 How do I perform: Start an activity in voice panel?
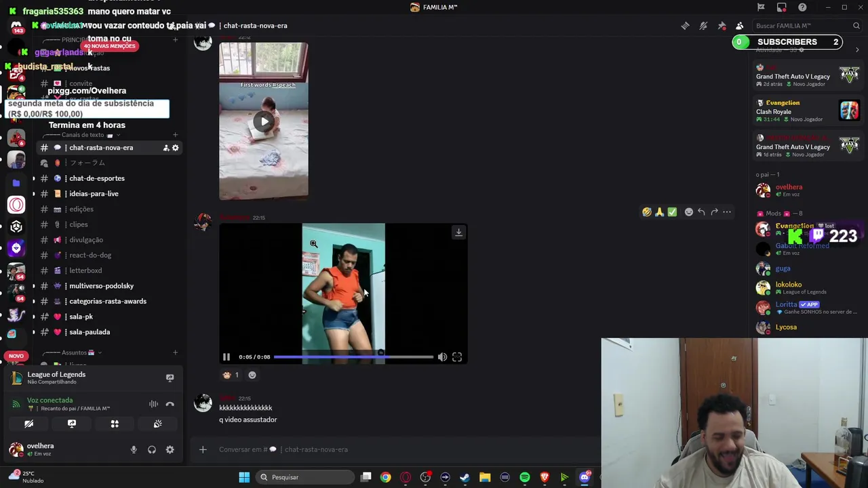(115, 424)
